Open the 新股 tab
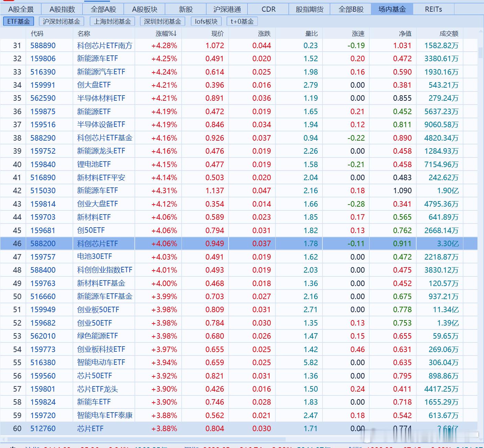 coord(186,9)
